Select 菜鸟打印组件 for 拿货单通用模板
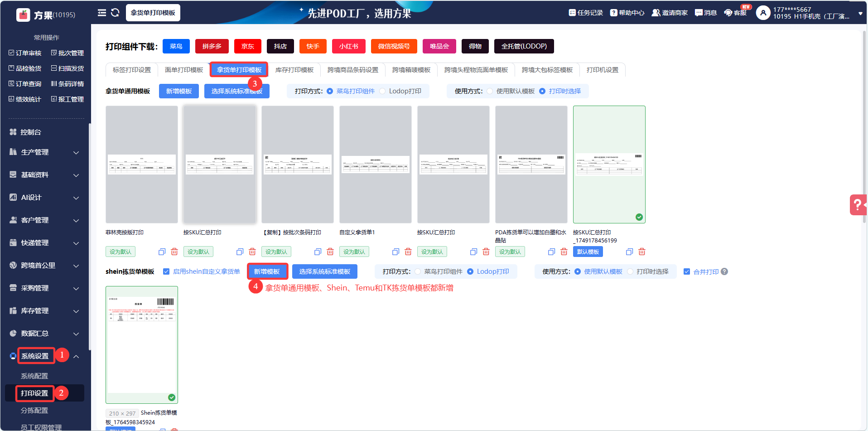Image resolution: width=868 pixels, height=431 pixels. click(330, 91)
